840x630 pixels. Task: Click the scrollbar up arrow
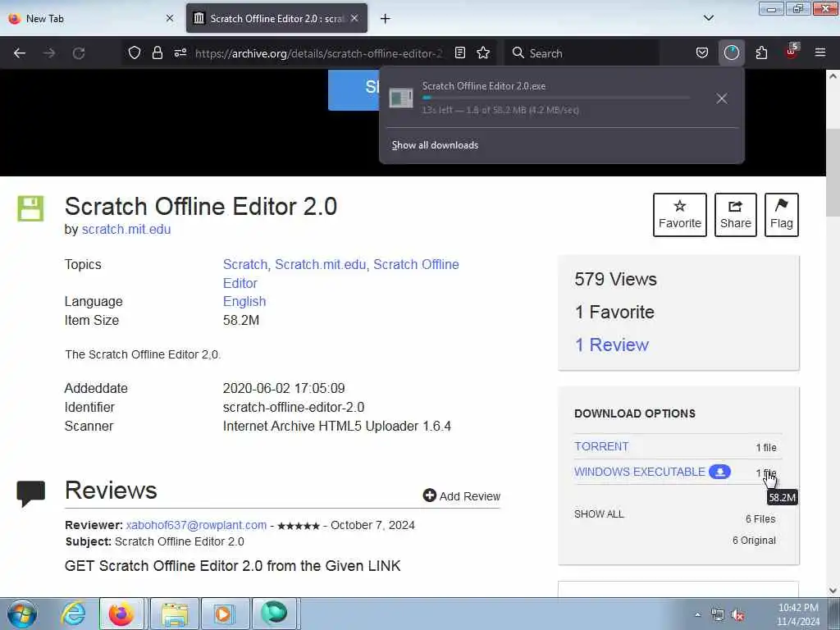[833, 76]
